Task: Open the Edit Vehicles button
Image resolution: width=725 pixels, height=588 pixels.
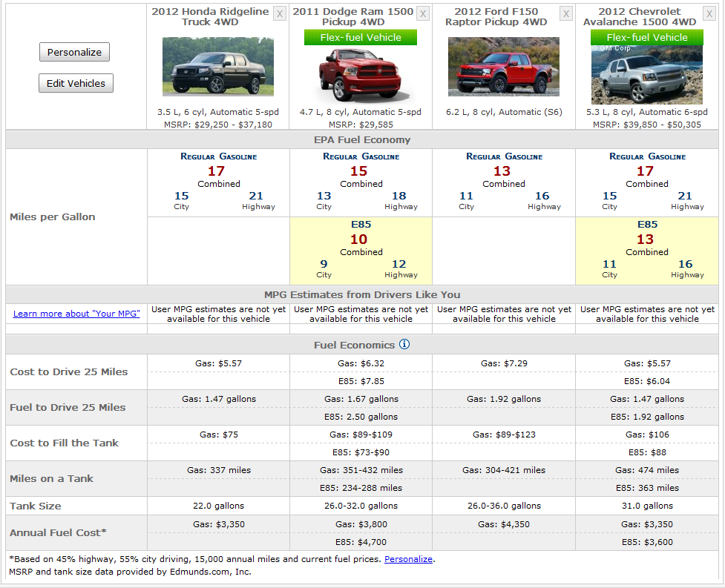Action: pyautogui.click(x=76, y=83)
